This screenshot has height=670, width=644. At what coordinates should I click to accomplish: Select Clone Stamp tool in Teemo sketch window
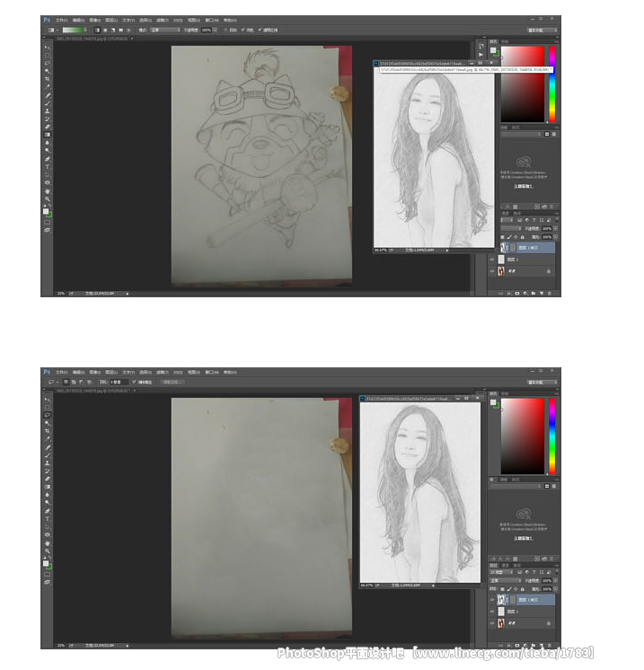click(x=47, y=111)
